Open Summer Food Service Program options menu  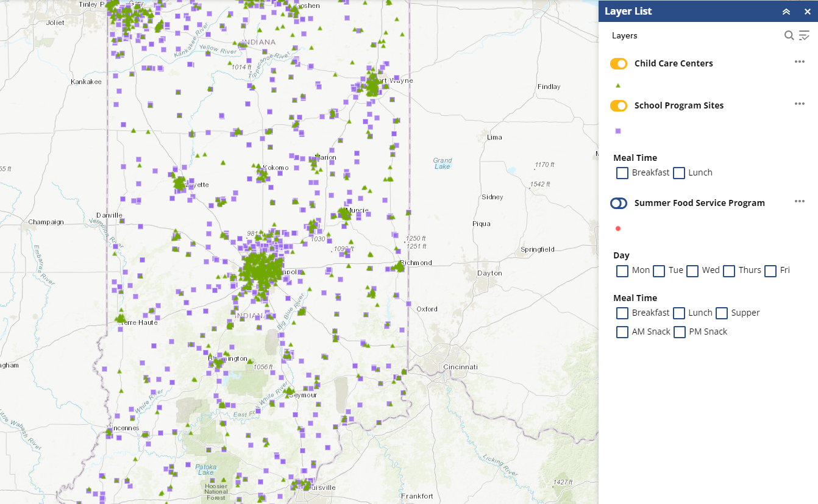click(x=800, y=202)
